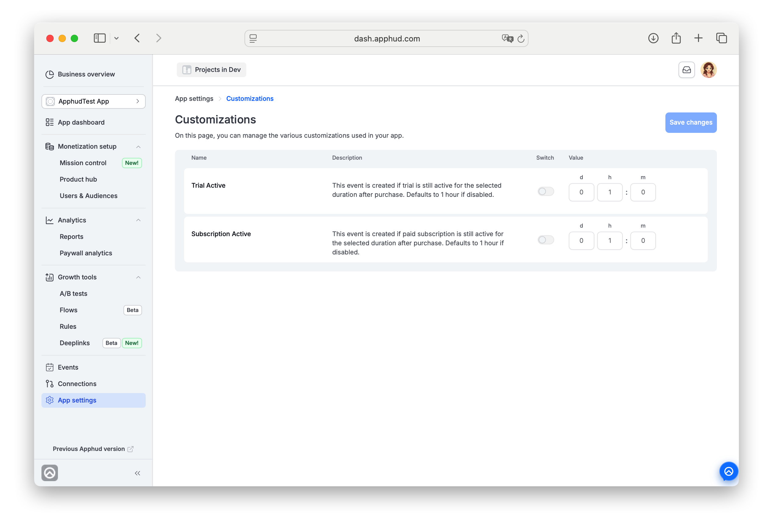The height and width of the screenshot is (532, 773).
Task: Collapse the Growth tools section
Action: [x=138, y=277]
